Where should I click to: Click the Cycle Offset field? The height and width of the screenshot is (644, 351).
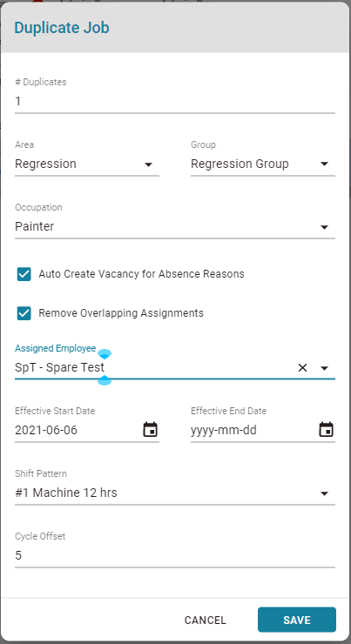point(175,556)
